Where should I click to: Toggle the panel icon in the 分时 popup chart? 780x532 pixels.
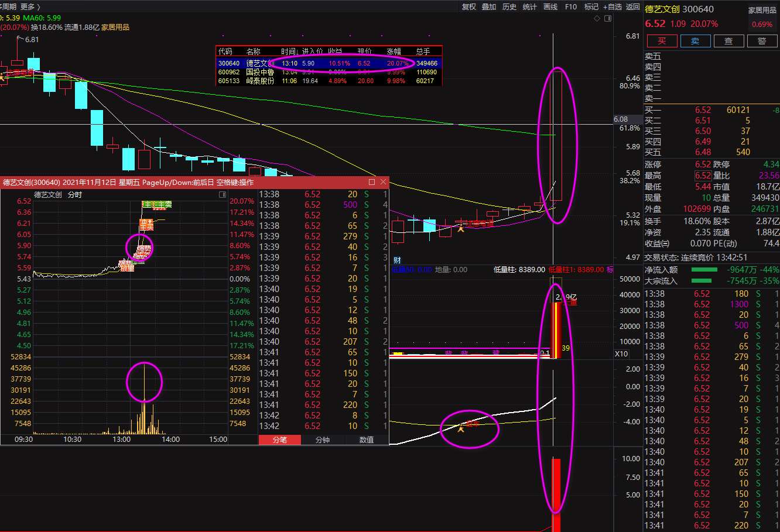pos(223,194)
